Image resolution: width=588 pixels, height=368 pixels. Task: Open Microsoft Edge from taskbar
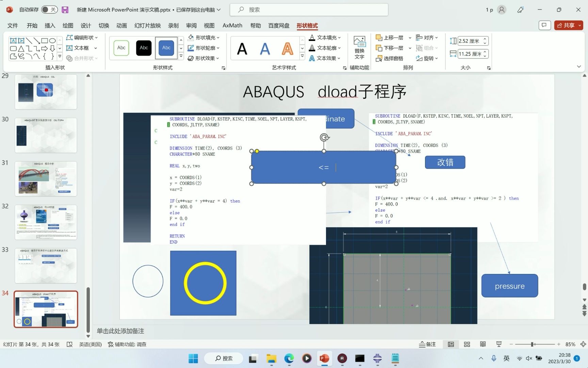(289, 358)
